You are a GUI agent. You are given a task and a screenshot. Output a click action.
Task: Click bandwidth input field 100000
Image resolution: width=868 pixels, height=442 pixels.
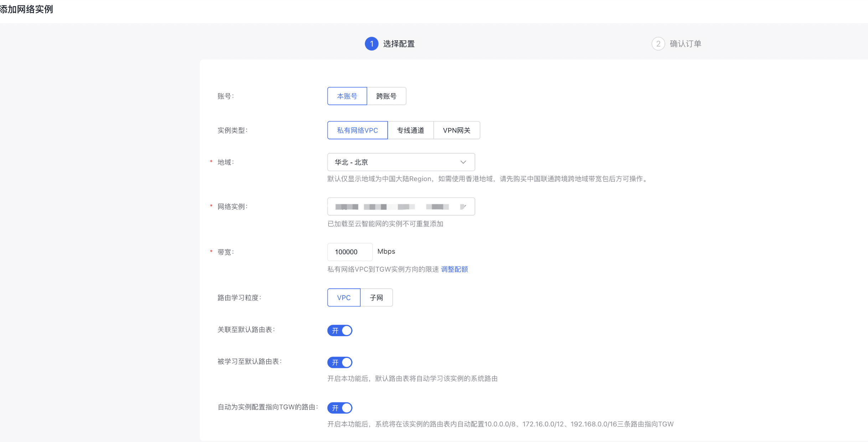coord(349,252)
